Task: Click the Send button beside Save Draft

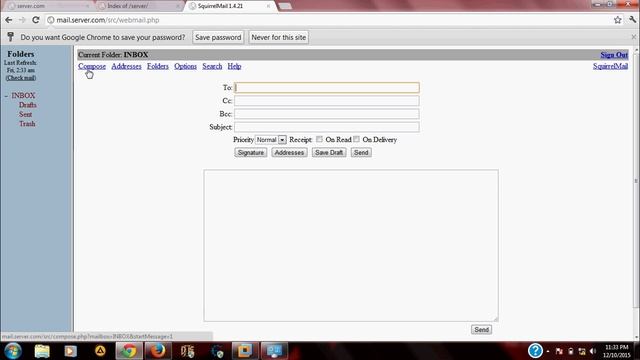Action: point(361,152)
